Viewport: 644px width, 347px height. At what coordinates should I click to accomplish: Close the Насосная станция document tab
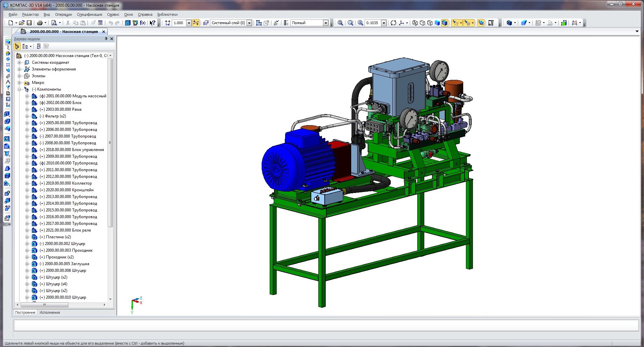coord(104,32)
